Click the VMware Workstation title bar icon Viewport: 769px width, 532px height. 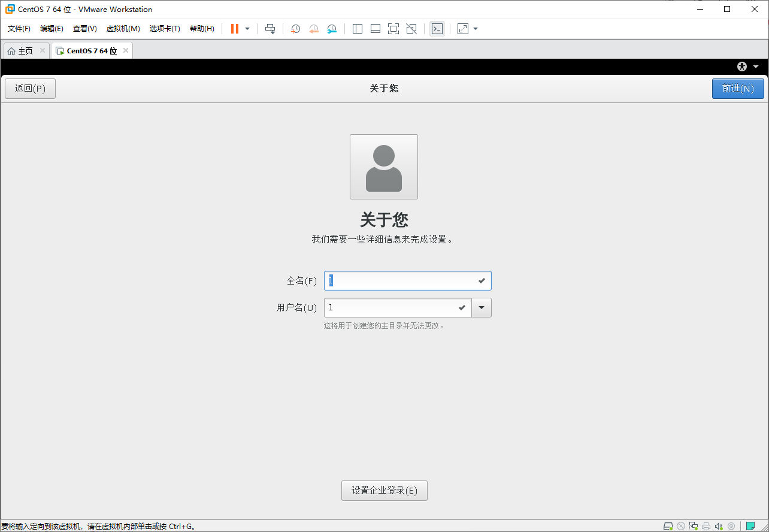[10, 9]
